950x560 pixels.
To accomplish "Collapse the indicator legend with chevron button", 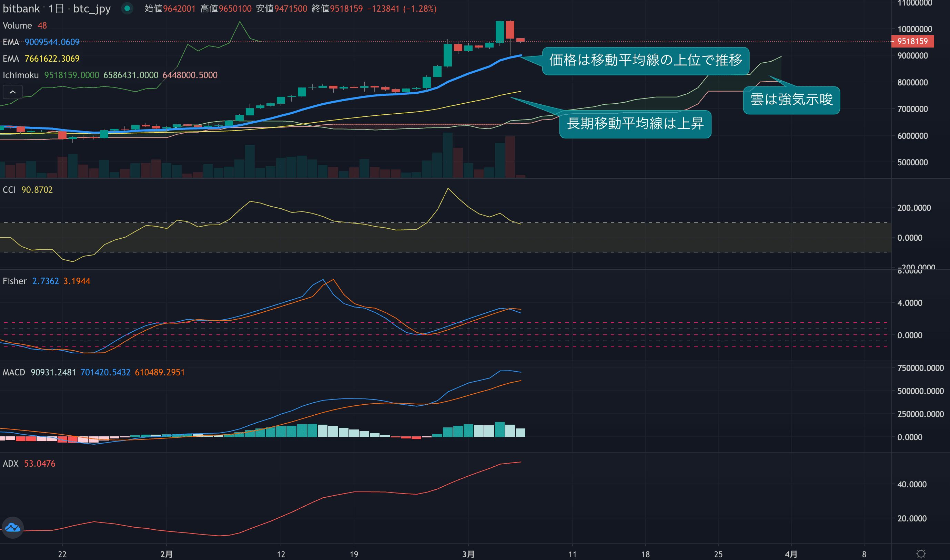I will (x=12, y=92).
